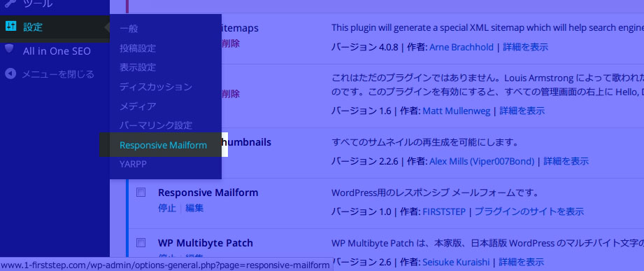Open 投稿設定 in the settings submenu
Viewport: 644px width, 271px height.
coord(138,48)
